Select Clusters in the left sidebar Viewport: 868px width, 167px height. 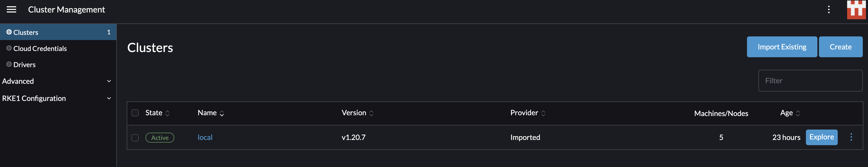click(x=26, y=32)
